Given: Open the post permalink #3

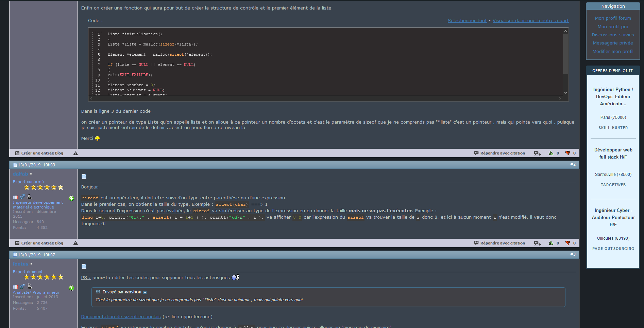Looking at the screenshot, I should (573, 254).
